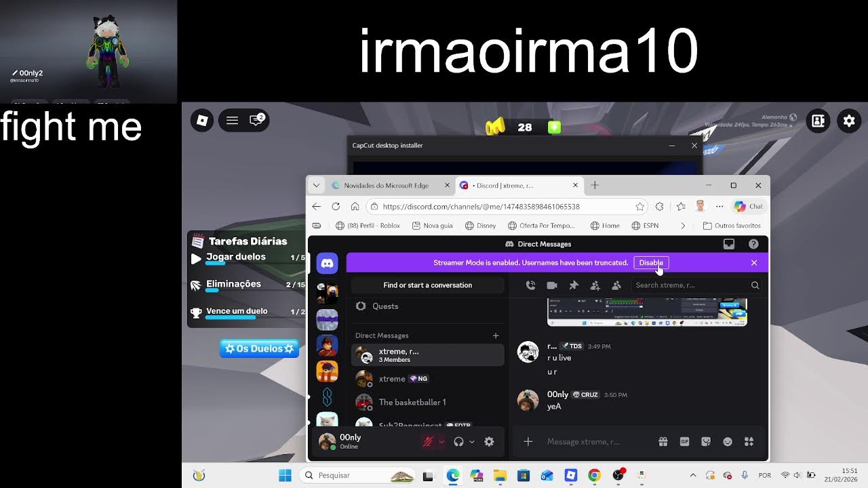Image resolution: width=868 pixels, height=488 pixels.
Task: Show hidden system tray icons
Action: pyautogui.click(x=692, y=475)
